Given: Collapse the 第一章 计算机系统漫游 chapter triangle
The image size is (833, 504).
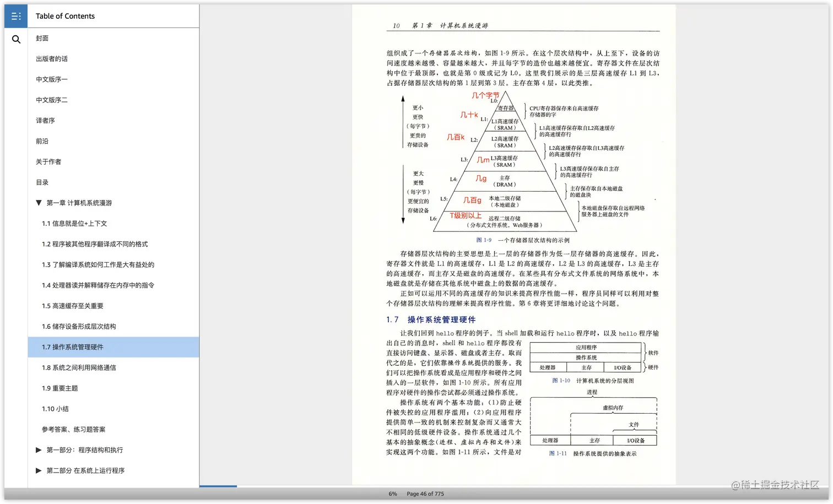Looking at the screenshot, I should tap(39, 203).
